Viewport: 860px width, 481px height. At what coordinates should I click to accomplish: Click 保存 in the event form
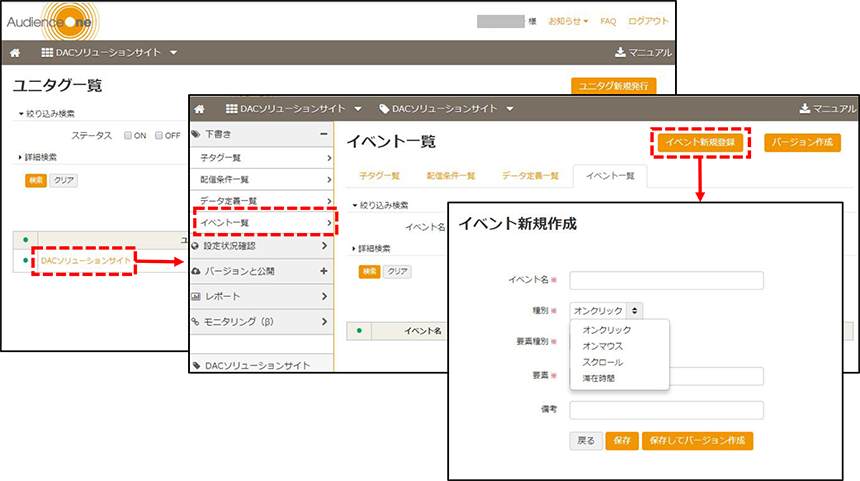point(622,440)
